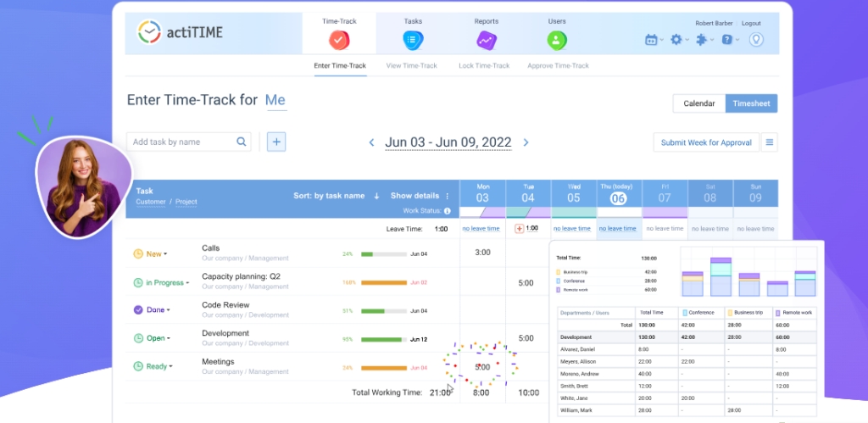
Task: Click the Ready status icon for Meetings
Action: pyautogui.click(x=138, y=366)
